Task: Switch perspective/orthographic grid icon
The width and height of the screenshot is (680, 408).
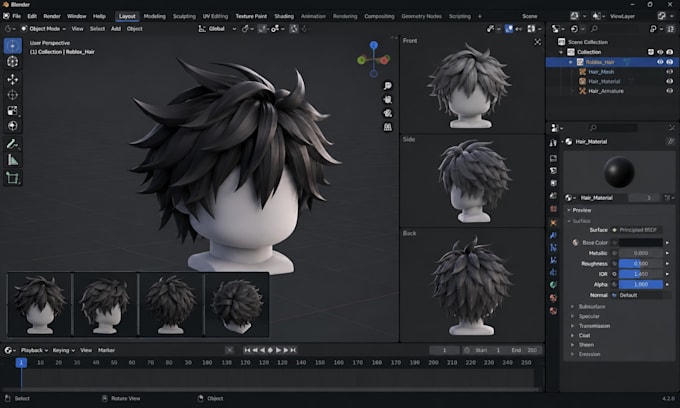Action: pyautogui.click(x=387, y=127)
